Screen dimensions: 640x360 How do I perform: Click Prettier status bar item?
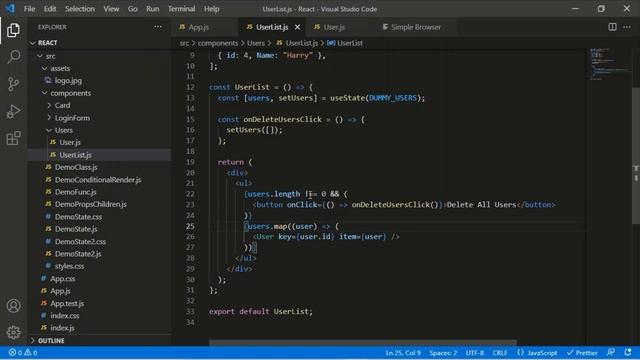tap(582, 353)
